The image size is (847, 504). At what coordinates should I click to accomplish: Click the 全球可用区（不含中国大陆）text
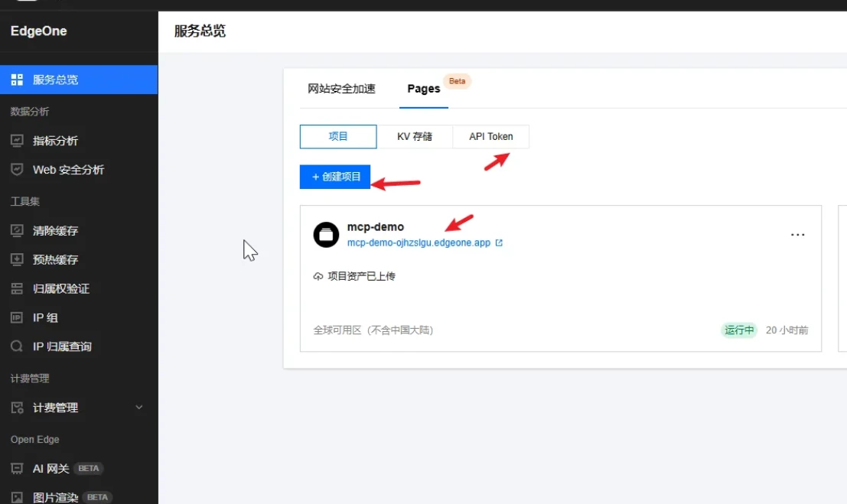pos(373,330)
